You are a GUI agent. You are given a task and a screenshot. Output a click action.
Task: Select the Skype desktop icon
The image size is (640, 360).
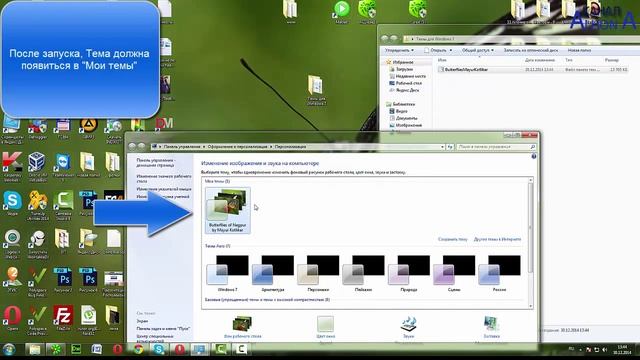(12, 203)
